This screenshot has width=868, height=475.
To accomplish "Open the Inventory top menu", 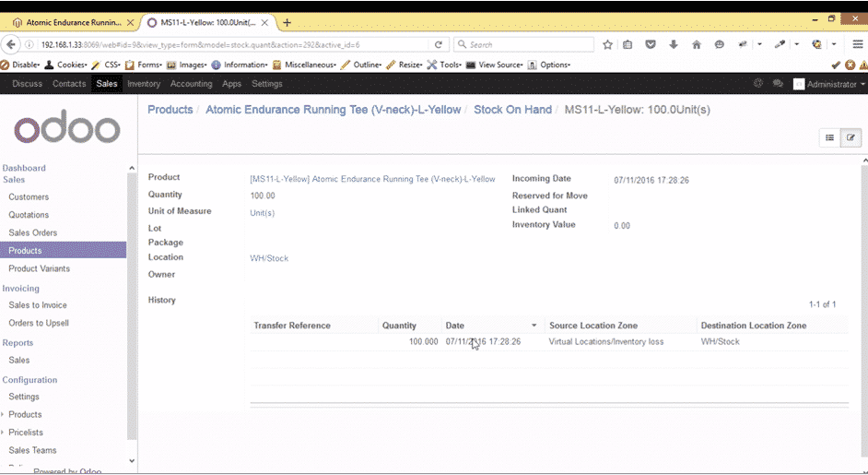I will [144, 84].
